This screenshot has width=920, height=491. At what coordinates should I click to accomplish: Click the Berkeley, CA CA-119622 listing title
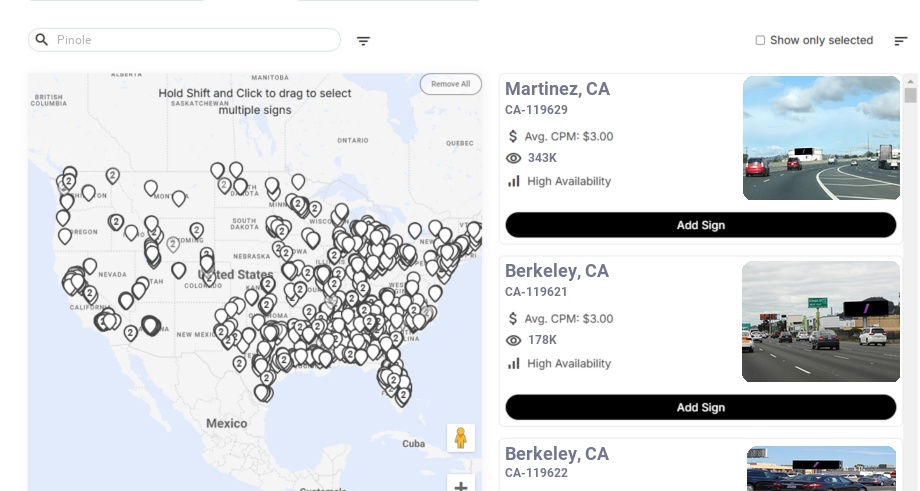[x=557, y=454]
